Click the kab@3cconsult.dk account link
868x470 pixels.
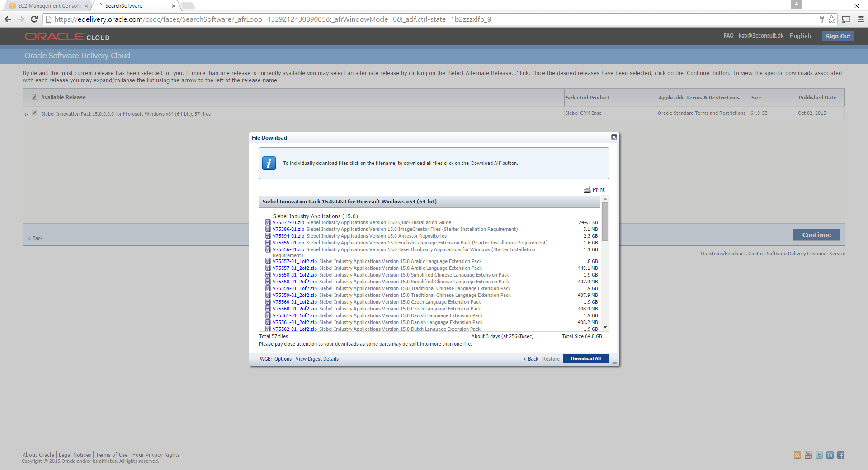pyautogui.click(x=761, y=36)
